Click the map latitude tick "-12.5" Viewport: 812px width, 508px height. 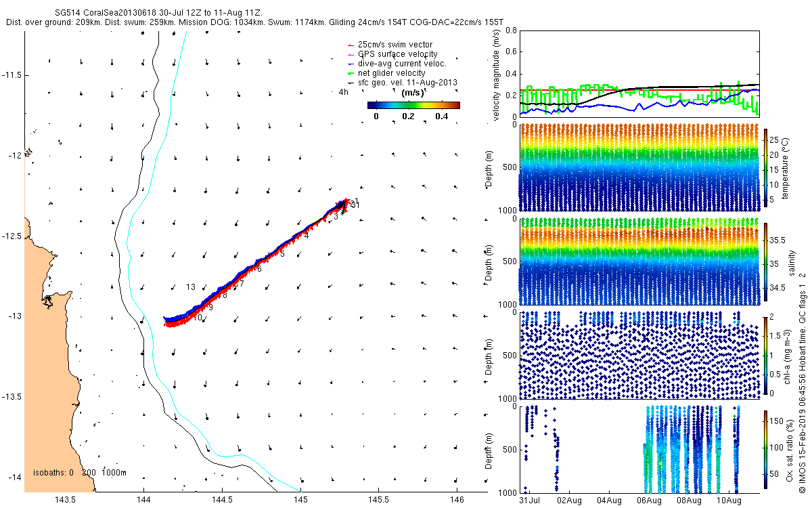coord(13,236)
